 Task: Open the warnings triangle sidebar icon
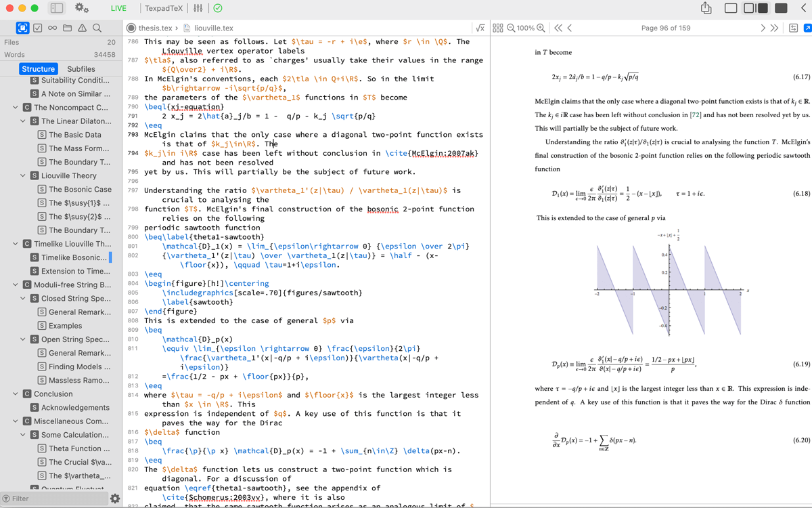82,28
